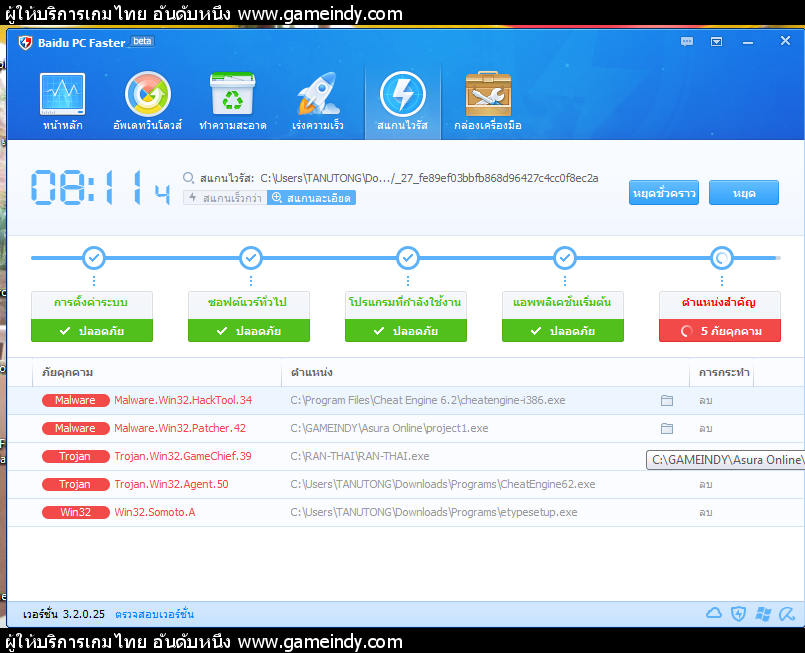
Task: Click the การตั้งค่าระบบ ปลอดภัย status card
Action: 92,317
